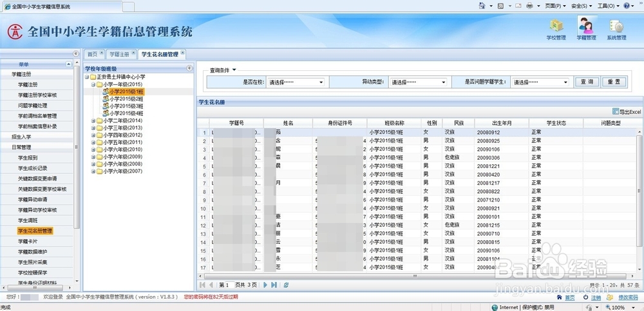Close the 首页 tab

tap(102, 53)
